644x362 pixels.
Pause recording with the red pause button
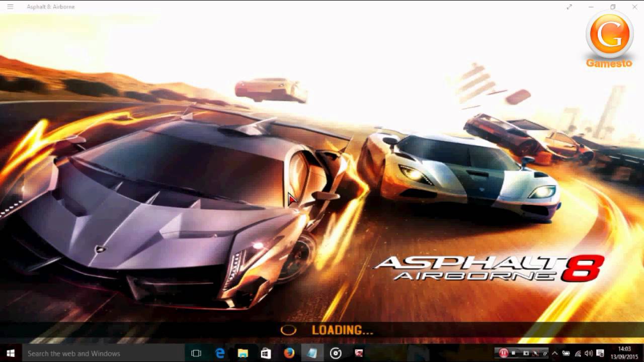(504, 353)
